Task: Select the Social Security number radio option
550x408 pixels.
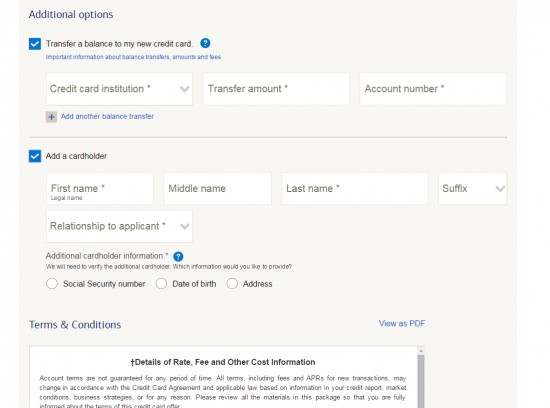Action: tap(52, 283)
